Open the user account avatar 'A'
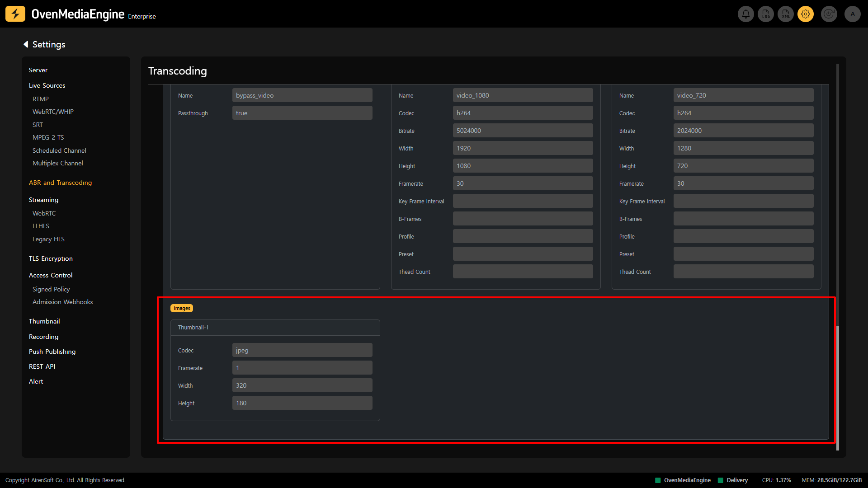Image resolution: width=868 pixels, height=488 pixels. (x=853, y=14)
